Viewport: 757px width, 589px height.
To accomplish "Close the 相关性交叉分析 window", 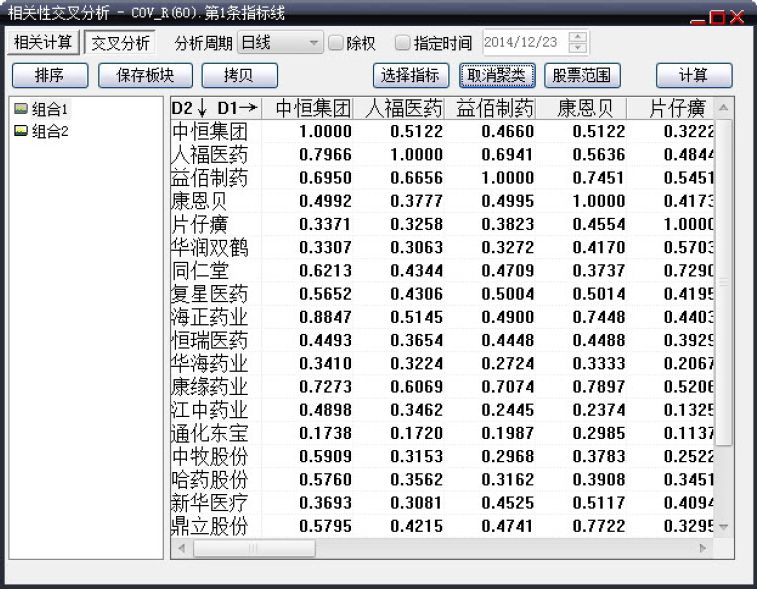I will click(x=737, y=16).
